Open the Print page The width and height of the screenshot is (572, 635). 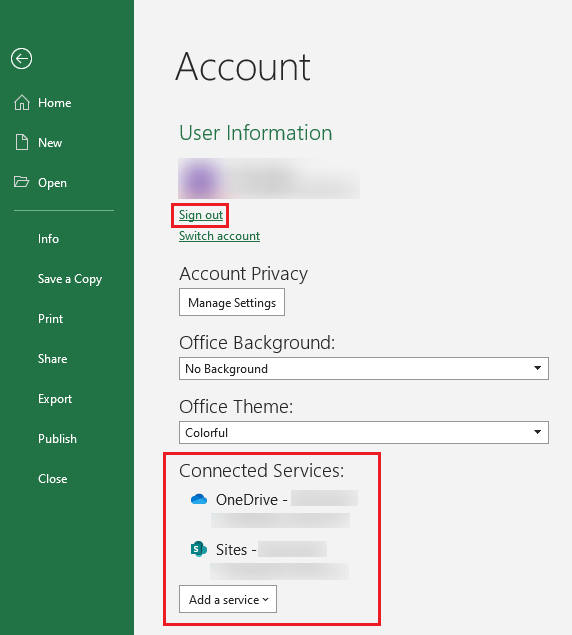[50, 319]
